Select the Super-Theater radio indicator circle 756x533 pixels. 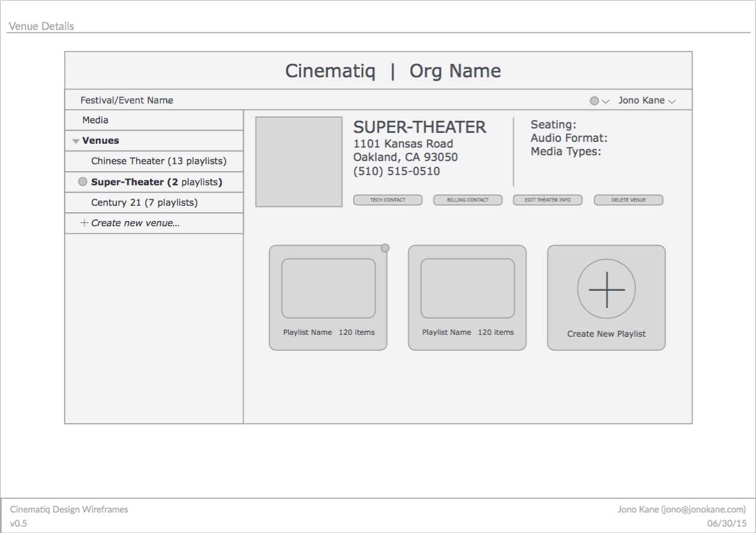[x=82, y=182]
